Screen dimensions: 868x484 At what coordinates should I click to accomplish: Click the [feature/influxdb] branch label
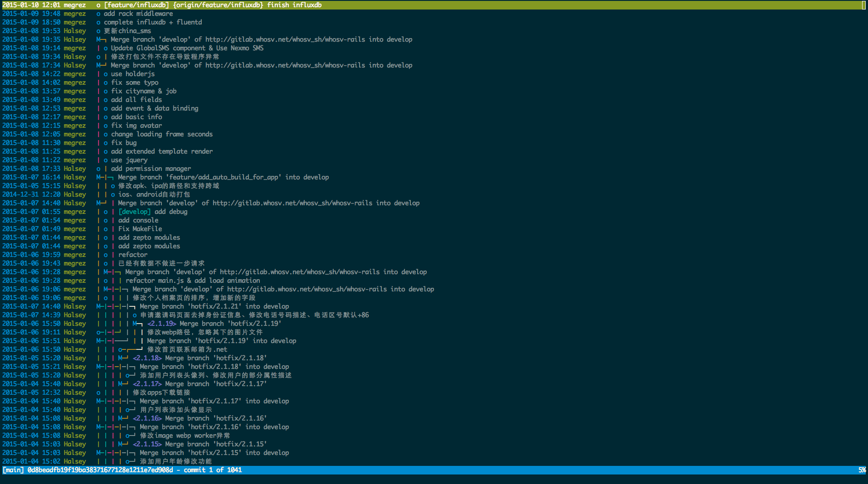click(x=136, y=5)
